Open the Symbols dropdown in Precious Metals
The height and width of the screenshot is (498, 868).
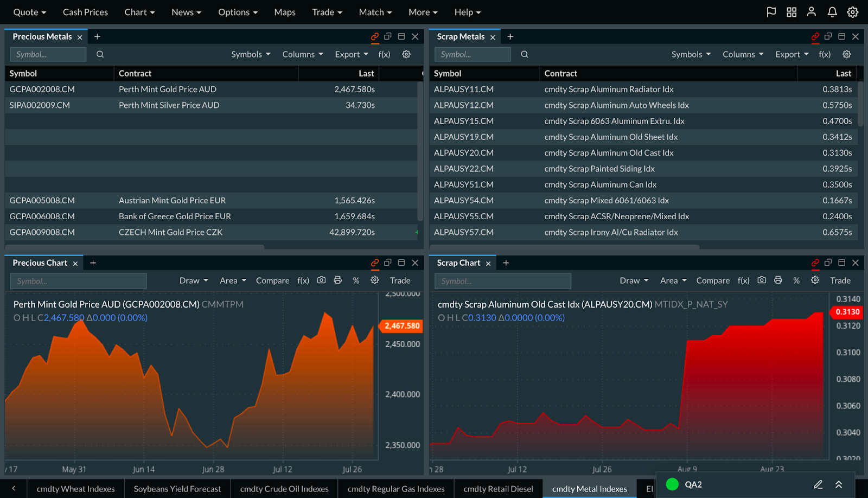(x=251, y=54)
